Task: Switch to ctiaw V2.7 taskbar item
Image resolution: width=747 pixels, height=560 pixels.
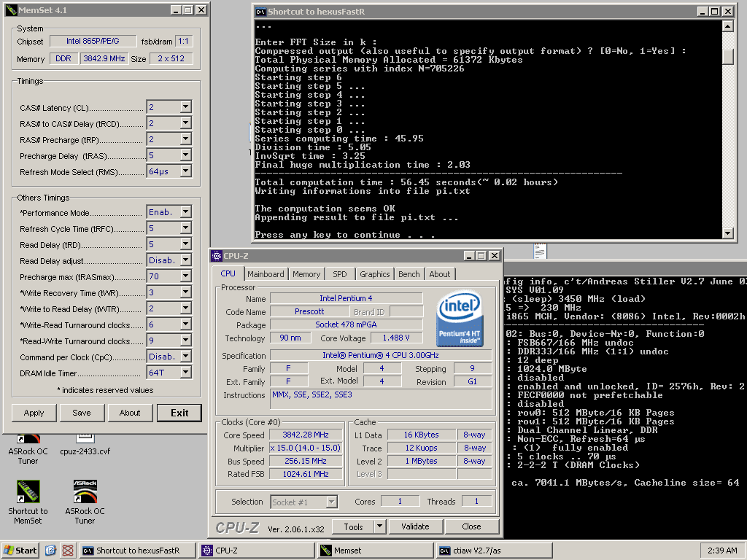Action: (x=495, y=551)
